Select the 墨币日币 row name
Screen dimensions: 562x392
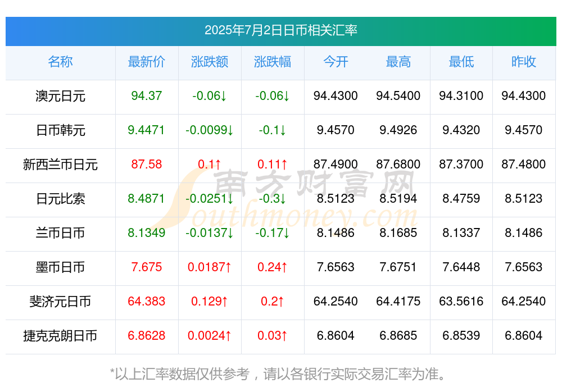[x=60, y=267]
